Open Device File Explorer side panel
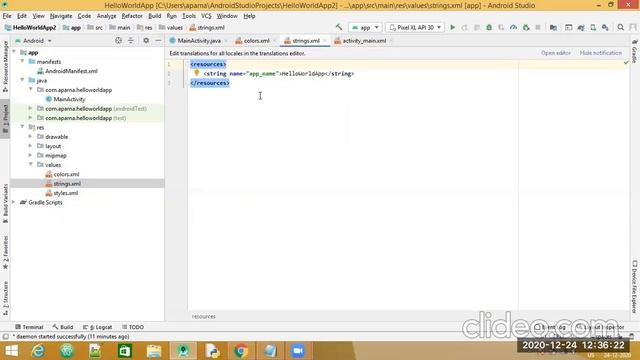This screenshot has height=360, width=640. (x=635, y=287)
